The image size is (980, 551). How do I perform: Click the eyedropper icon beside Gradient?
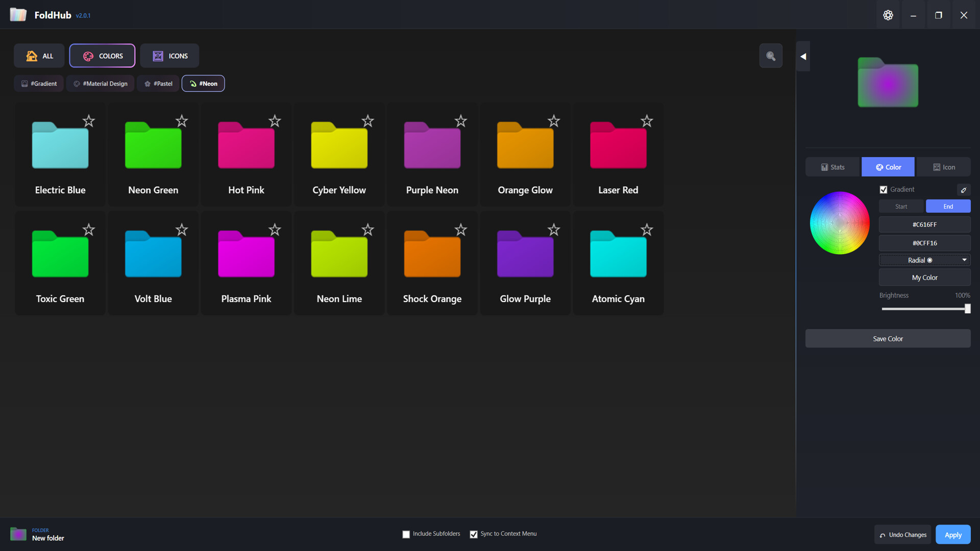(x=964, y=190)
